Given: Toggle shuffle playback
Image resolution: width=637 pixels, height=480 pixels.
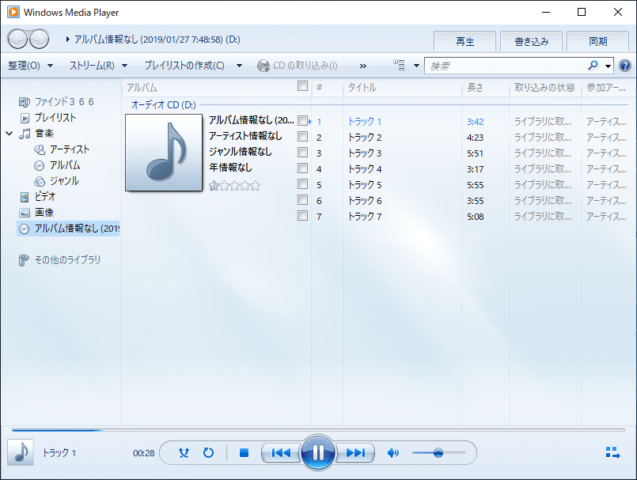Looking at the screenshot, I should [x=184, y=452].
